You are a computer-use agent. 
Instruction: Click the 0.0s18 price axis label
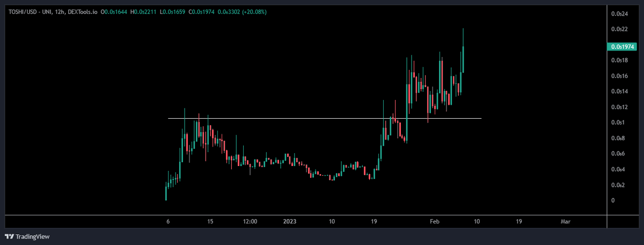(x=619, y=60)
